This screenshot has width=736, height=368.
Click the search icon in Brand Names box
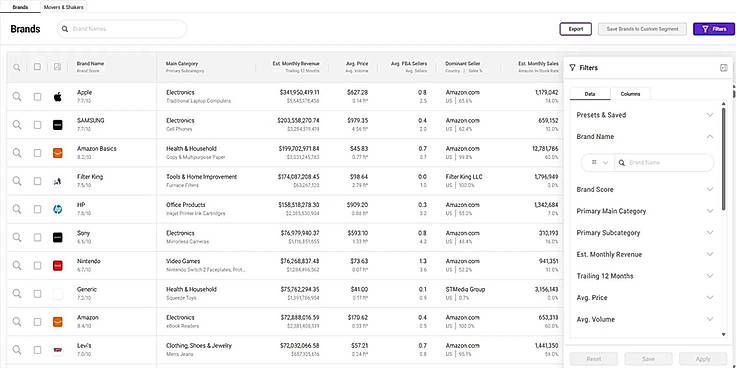(x=65, y=29)
